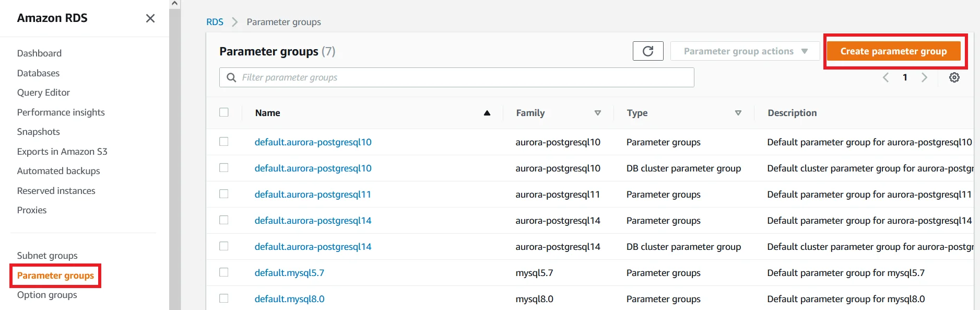
Task: Open default.aurora-postgresql14 Parameter groups link
Action: coord(313,221)
